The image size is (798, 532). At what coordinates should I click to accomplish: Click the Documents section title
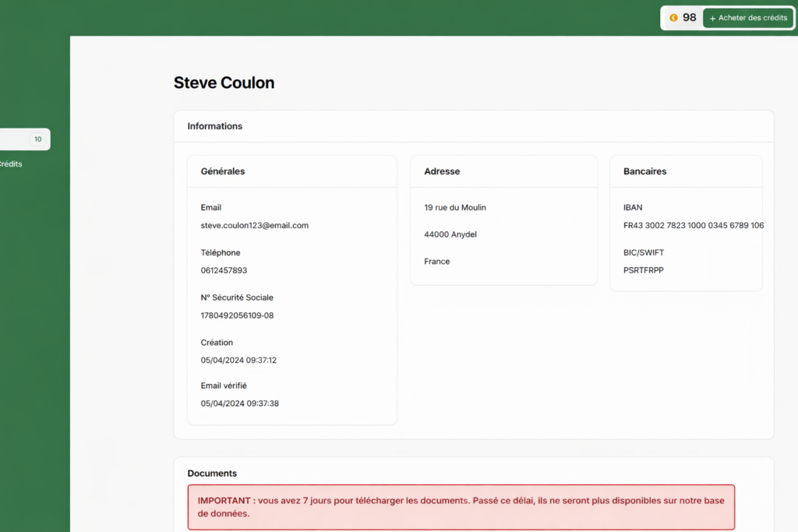(212, 474)
